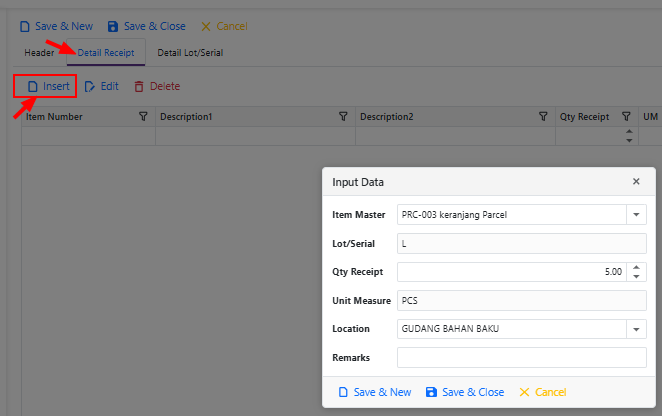Sort by the Item Number column header
The image size is (662, 416).
(54, 117)
